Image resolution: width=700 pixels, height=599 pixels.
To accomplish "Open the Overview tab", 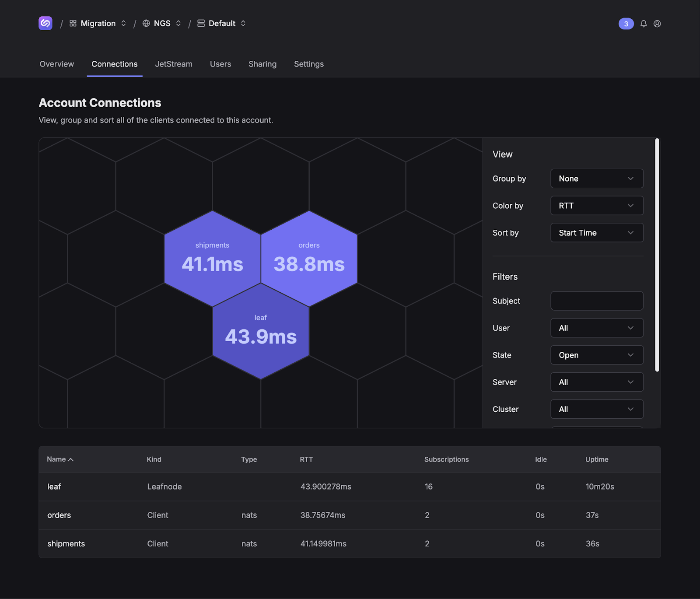I will [56, 64].
